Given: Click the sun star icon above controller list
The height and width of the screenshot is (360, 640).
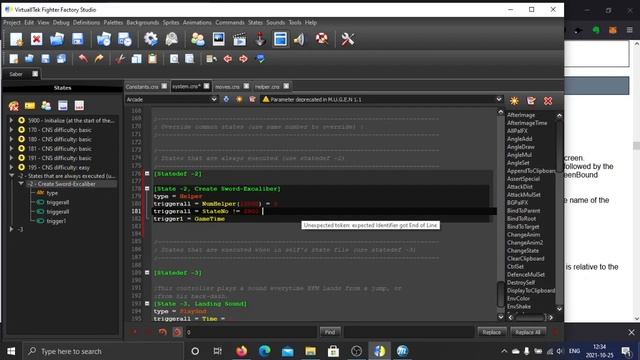Looking at the screenshot, I should [514, 100].
